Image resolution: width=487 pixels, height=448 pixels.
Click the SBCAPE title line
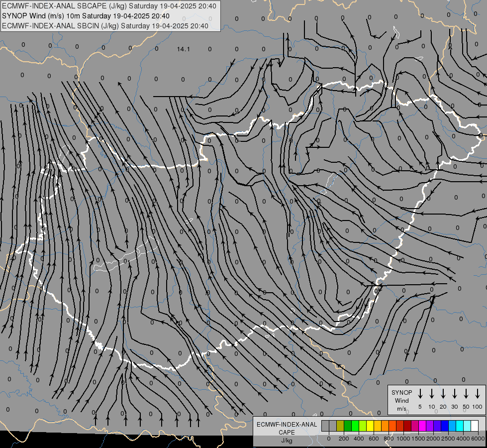(109, 6)
